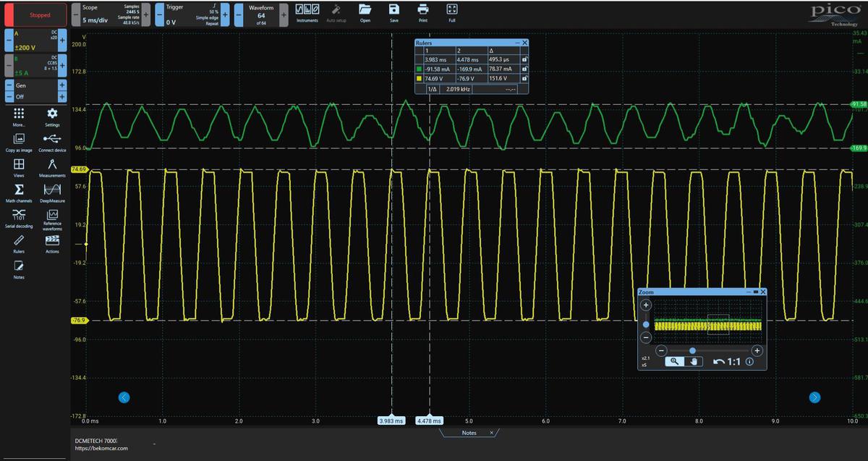Select the 4.478 ms time ruler handle
The height and width of the screenshot is (461, 868).
point(430,420)
